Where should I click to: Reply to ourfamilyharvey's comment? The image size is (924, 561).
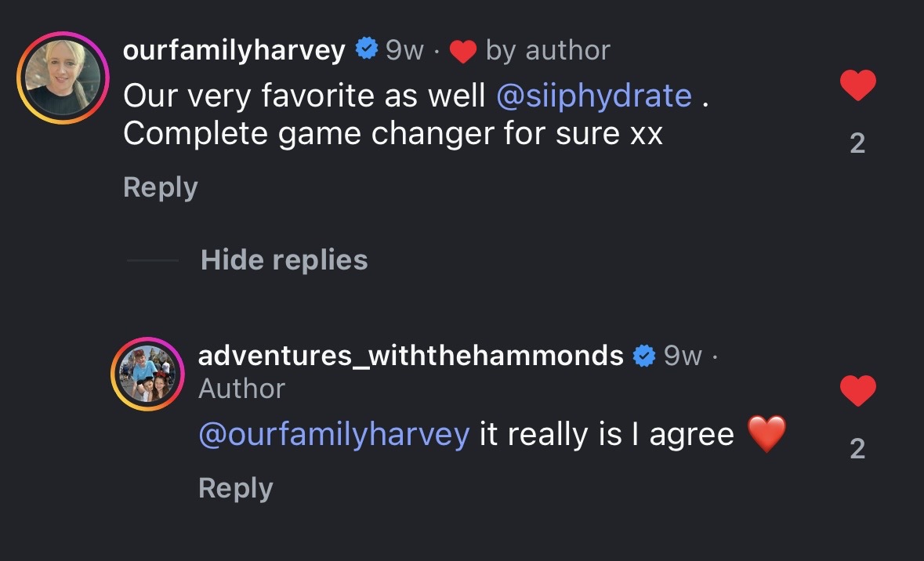[161, 187]
